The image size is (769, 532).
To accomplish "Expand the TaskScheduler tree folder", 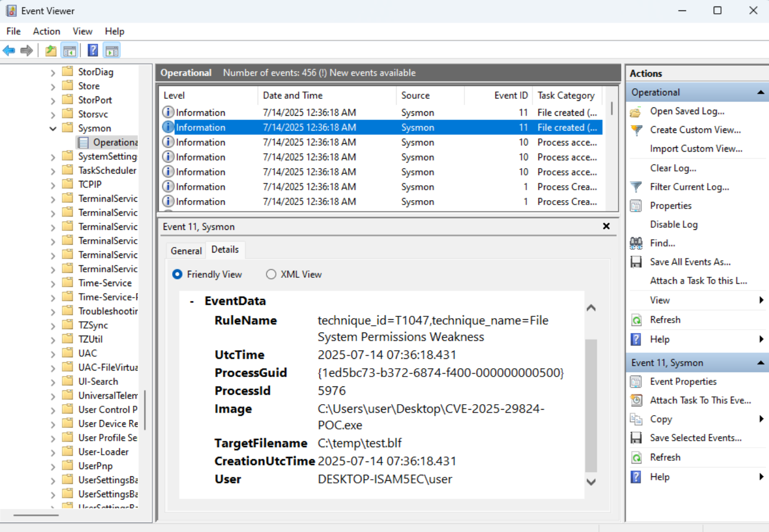I will (x=53, y=171).
